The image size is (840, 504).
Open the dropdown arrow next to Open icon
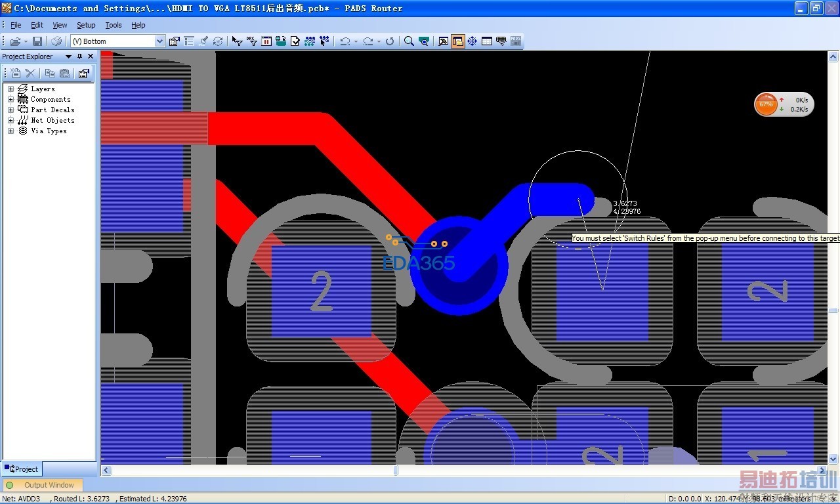click(x=26, y=41)
